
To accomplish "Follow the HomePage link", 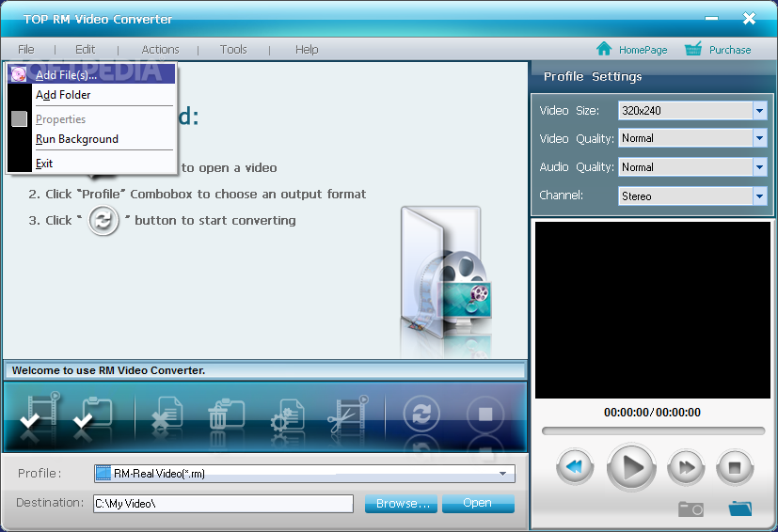I will pos(643,50).
